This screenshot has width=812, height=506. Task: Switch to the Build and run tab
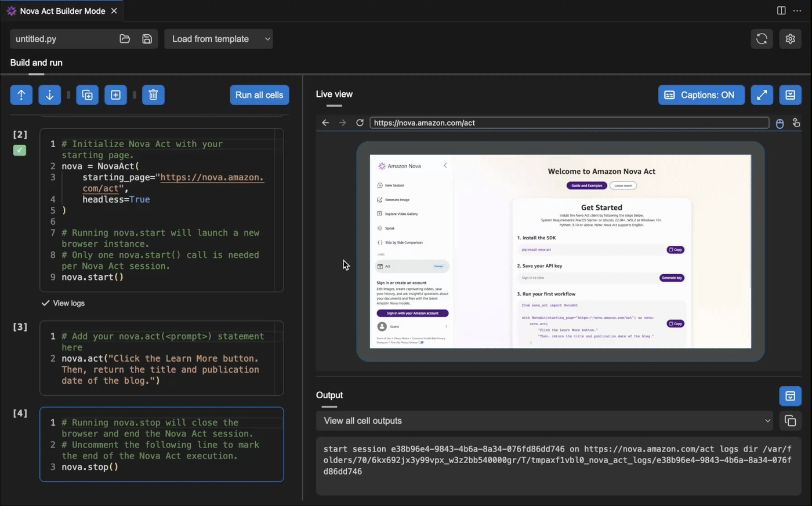click(36, 63)
